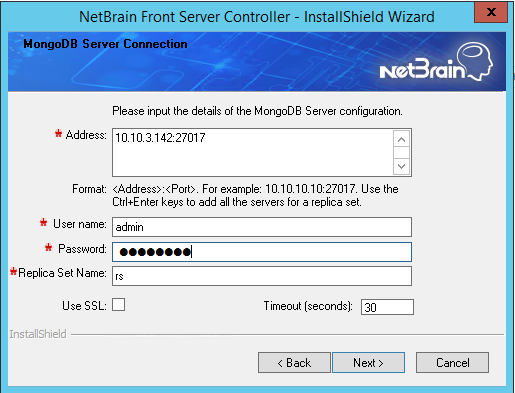The height and width of the screenshot is (393, 515).
Task: Click inside the Address text area
Action: pos(253,152)
